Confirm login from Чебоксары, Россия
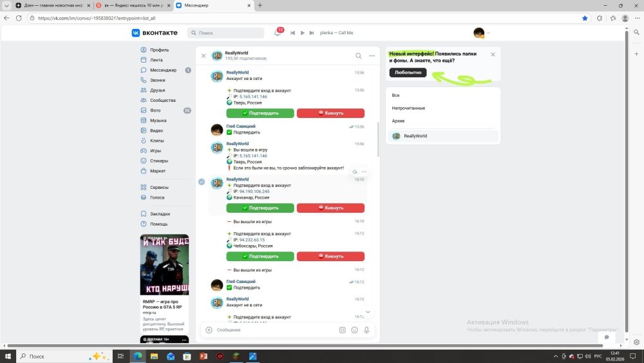This screenshot has width=644, height=363. pyautogui.click(x=260, y=256)
